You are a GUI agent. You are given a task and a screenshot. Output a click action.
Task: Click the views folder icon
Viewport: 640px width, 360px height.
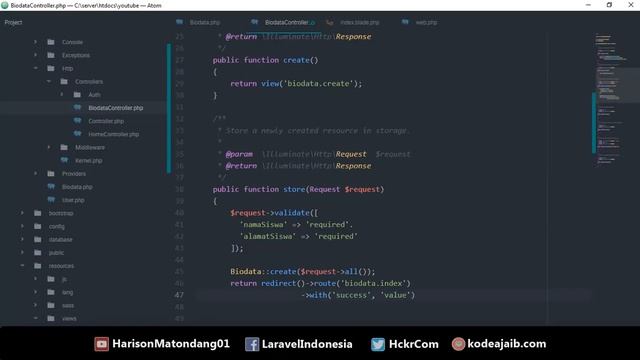click(x=51, y=318)
